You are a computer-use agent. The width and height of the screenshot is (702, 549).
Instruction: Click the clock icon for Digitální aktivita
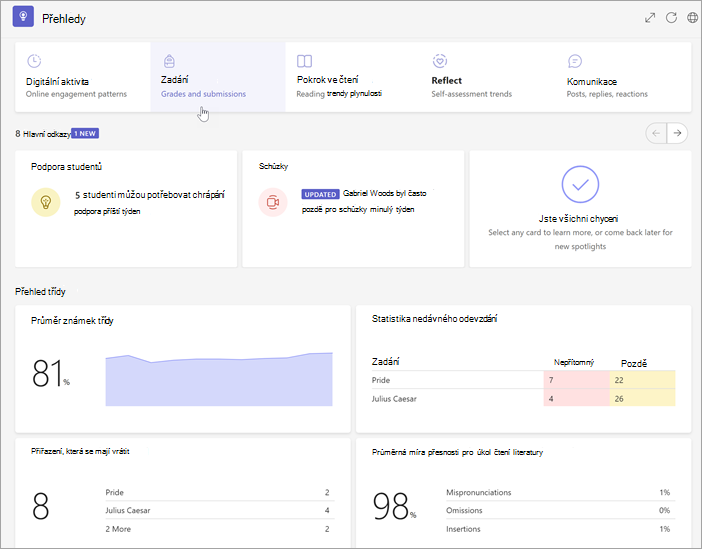34,61
